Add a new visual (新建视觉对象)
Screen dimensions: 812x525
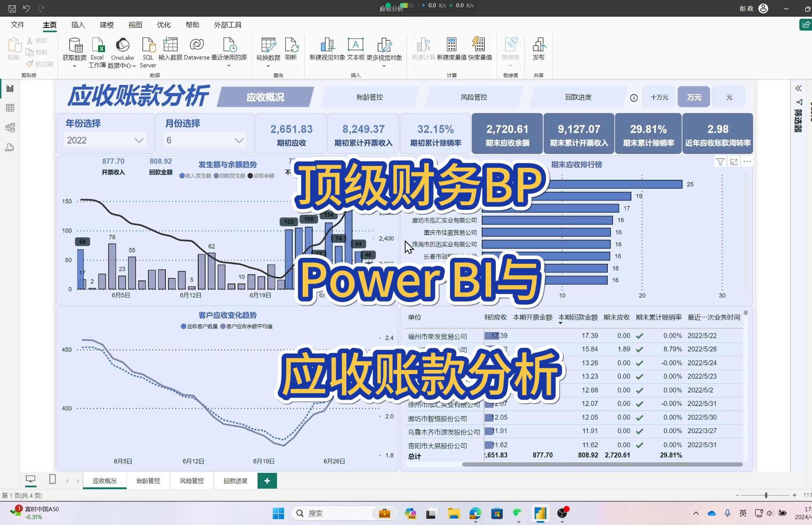327,49
